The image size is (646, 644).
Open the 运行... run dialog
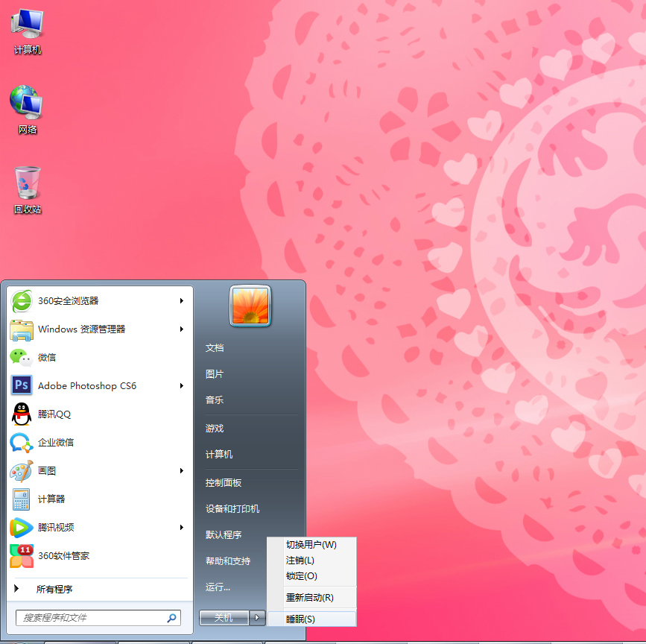[218, 587]
